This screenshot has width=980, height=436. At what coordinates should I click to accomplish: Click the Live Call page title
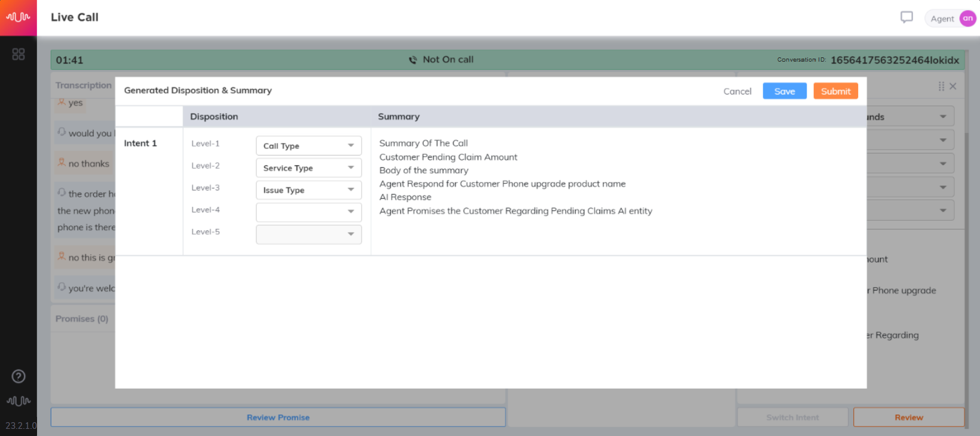[x=75, y=17]
